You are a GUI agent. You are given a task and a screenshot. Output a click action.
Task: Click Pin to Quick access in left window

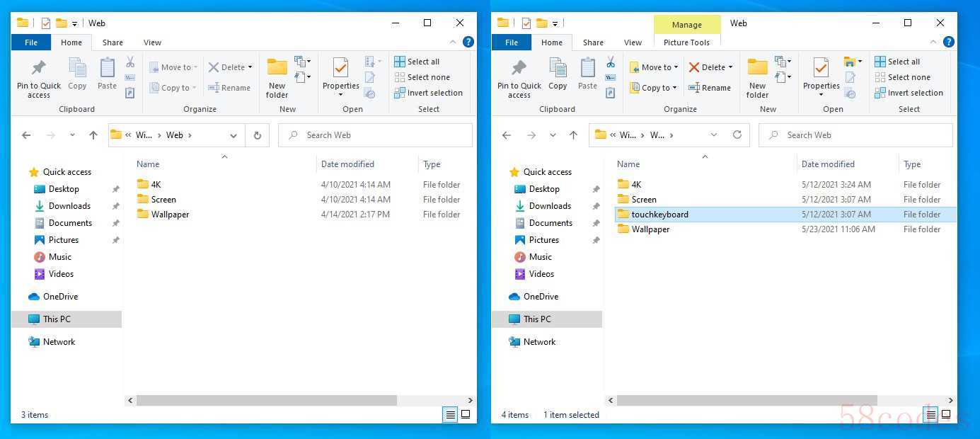pos(39,78)
